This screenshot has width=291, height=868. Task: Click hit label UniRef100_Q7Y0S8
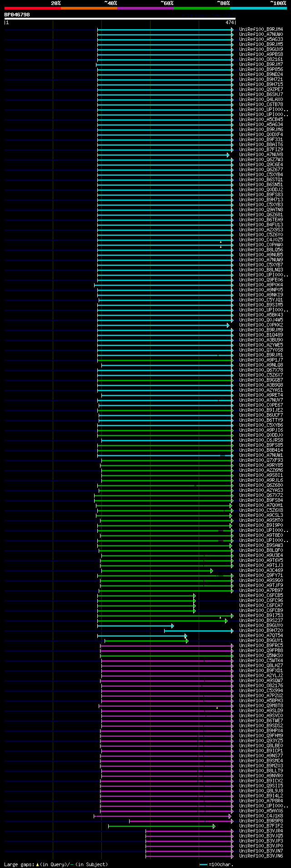pos(261,350)
